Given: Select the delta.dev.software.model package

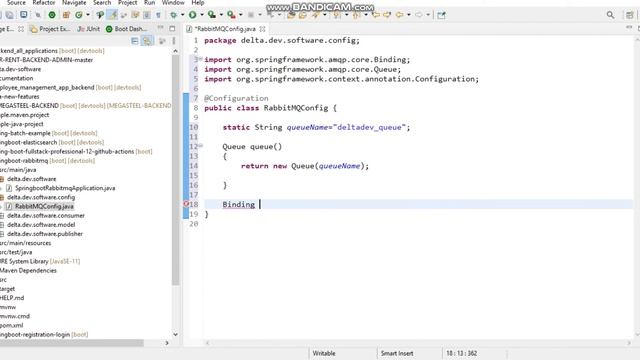Looking at the screenshot, I should pos(41,225).
